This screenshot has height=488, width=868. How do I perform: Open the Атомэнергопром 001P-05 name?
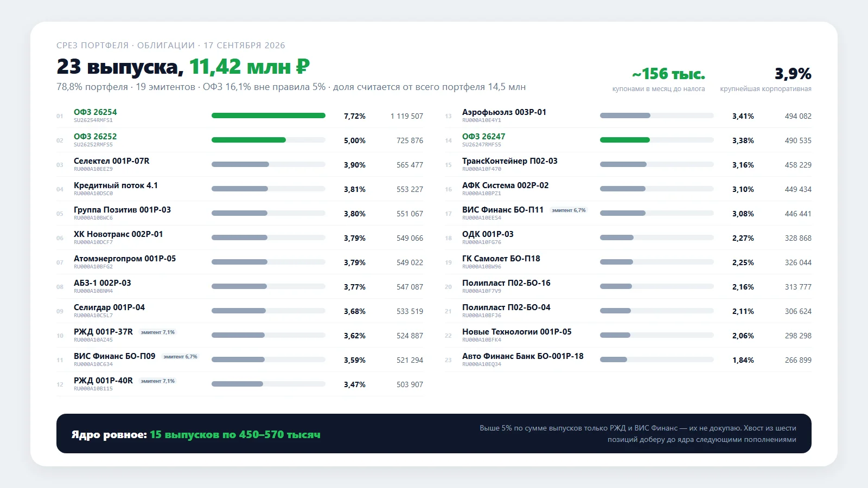pos(125,259)
